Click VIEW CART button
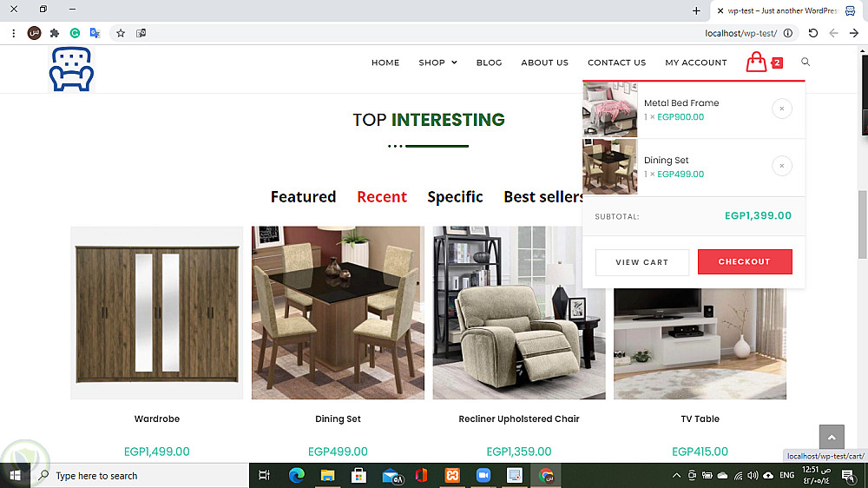Image resolution: width=868 pixels, height=488 pixels. (x=642, y=262)
